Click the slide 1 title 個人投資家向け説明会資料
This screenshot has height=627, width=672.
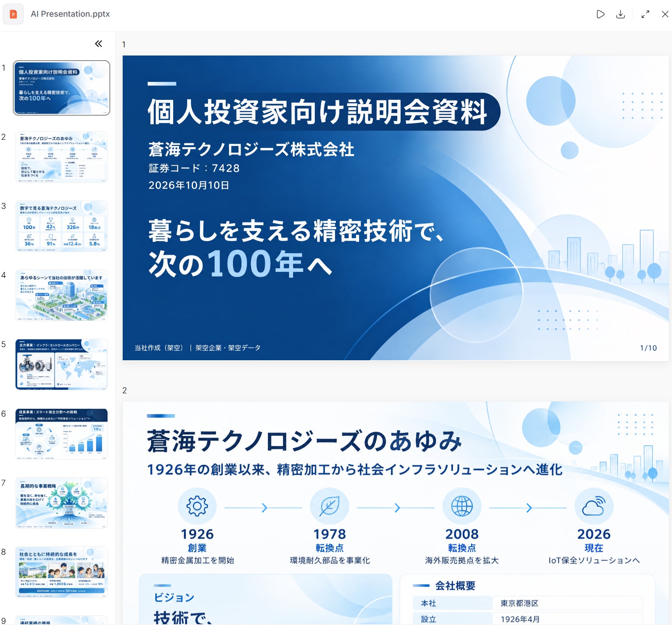[x=317, y=112]
